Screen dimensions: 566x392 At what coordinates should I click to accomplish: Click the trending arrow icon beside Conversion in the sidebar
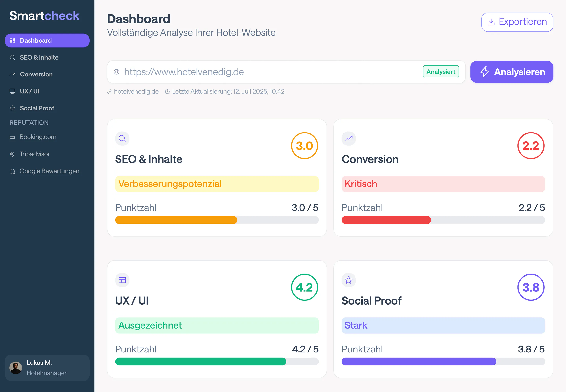pyautogui.click(x=12, y=75)
